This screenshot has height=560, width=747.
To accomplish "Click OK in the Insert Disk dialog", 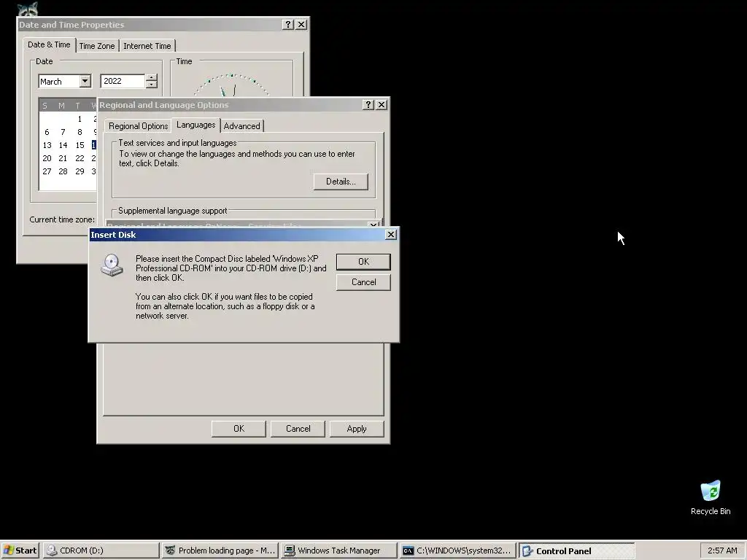I will (363, 262).
